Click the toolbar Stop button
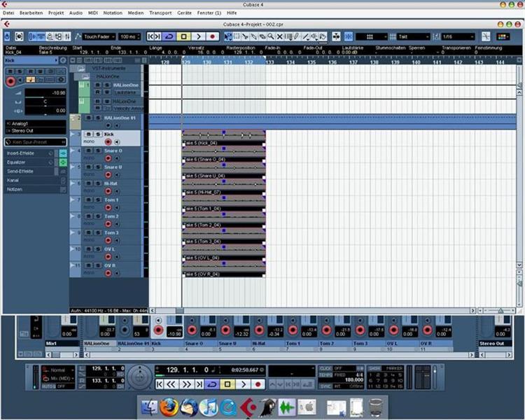The image size is (525, 420). coord(183,36)
